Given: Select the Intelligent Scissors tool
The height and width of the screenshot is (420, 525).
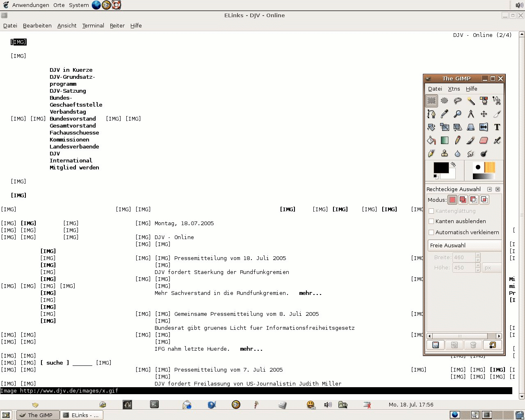Looking at the screenshot, I should 497,100.
